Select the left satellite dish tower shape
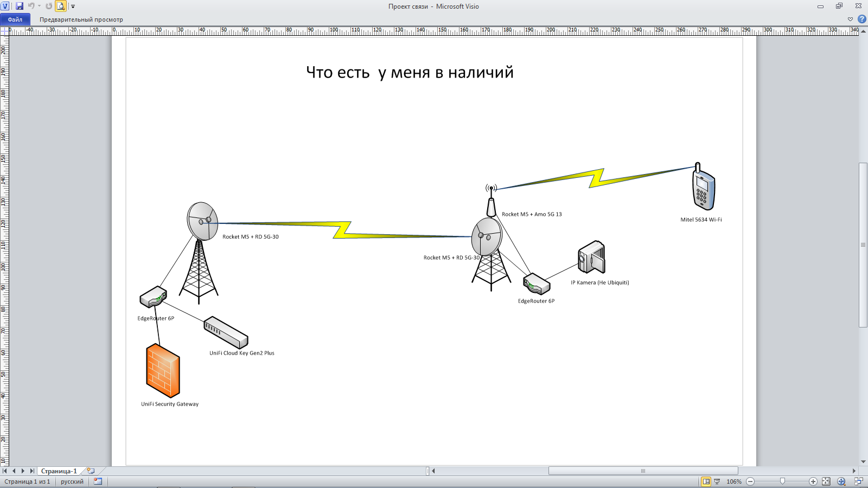Viewport: 868px width, 488px height. click(200, 252)
